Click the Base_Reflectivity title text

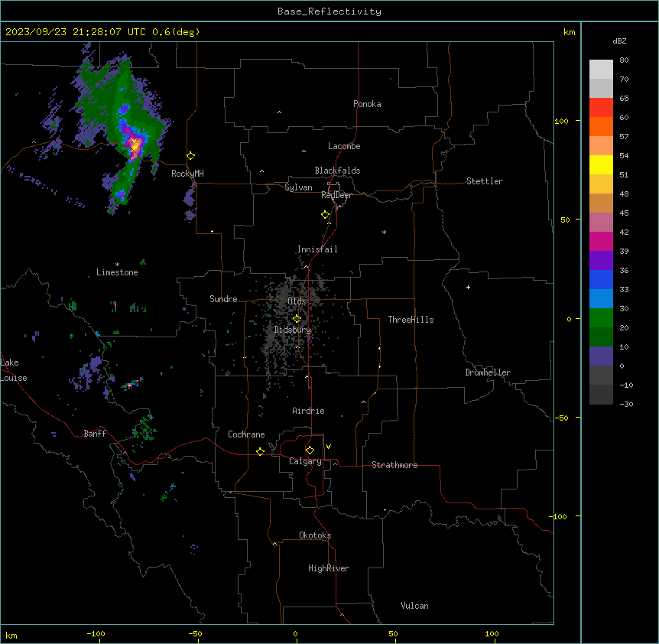point(329,11)
